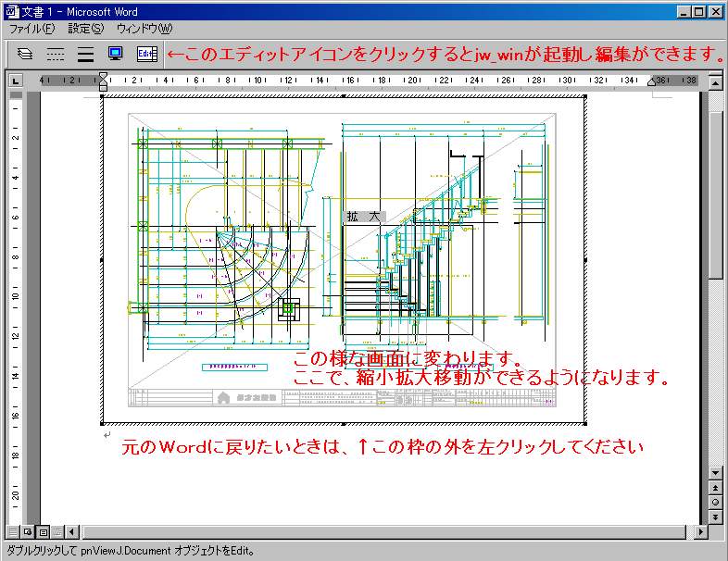Viewport: 728px width, 561px height.
Task: Click the vertical scrollbar down arrow
Action: (x=715, y=473)
